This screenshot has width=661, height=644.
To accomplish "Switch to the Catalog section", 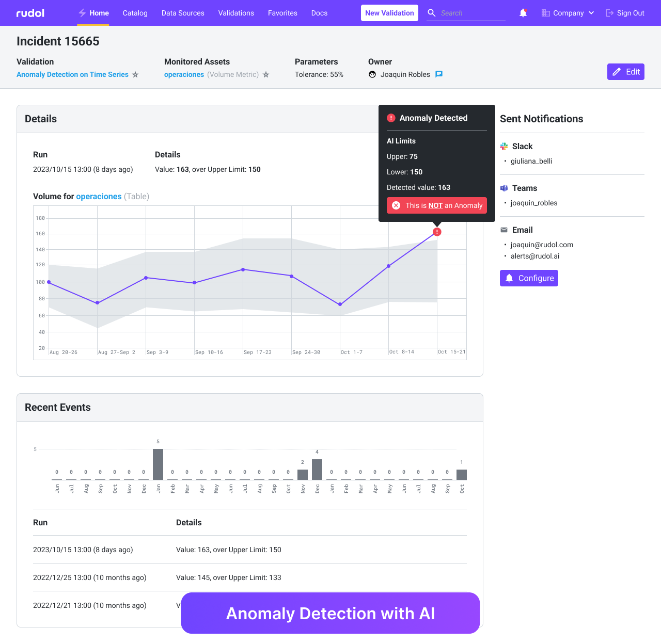I will pyautogui.click(x=135, y=13).
